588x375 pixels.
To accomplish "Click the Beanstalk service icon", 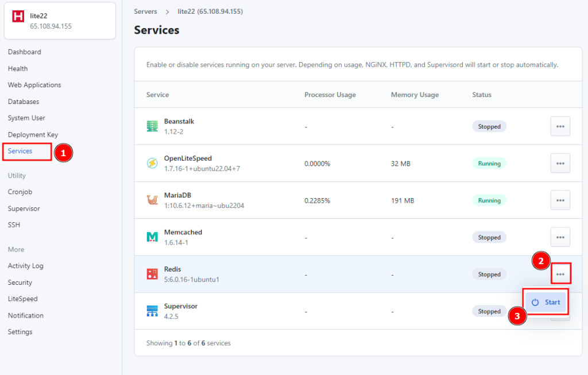I will click(152, 126).
